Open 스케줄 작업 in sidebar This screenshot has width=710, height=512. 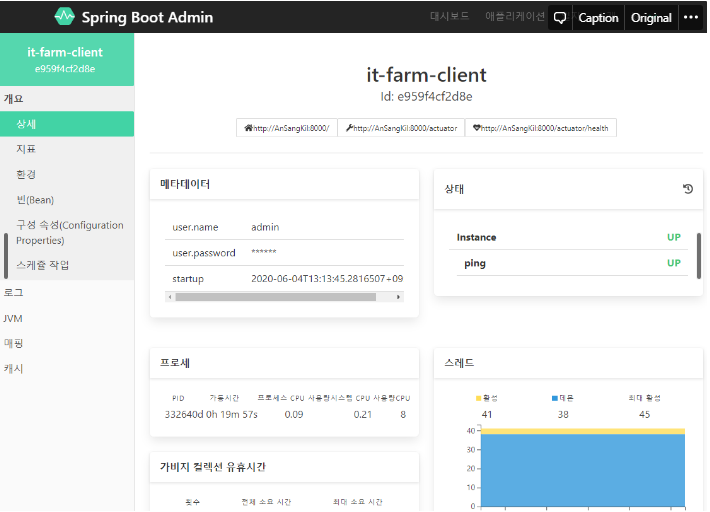(43, 265)
